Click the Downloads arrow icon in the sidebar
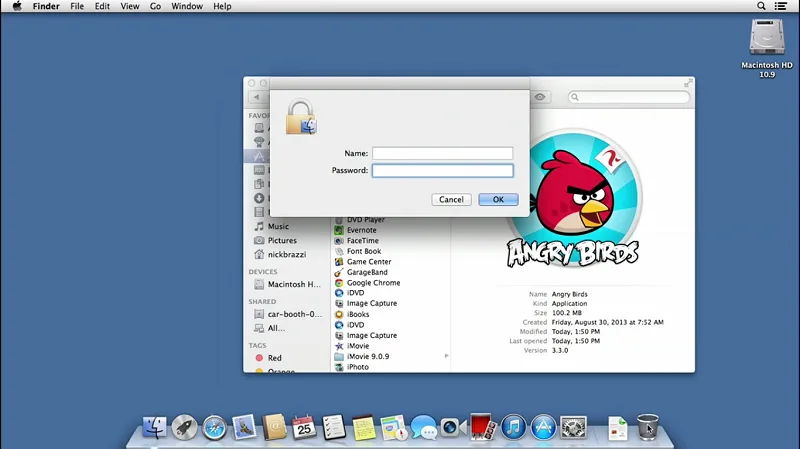 (259, 198)
